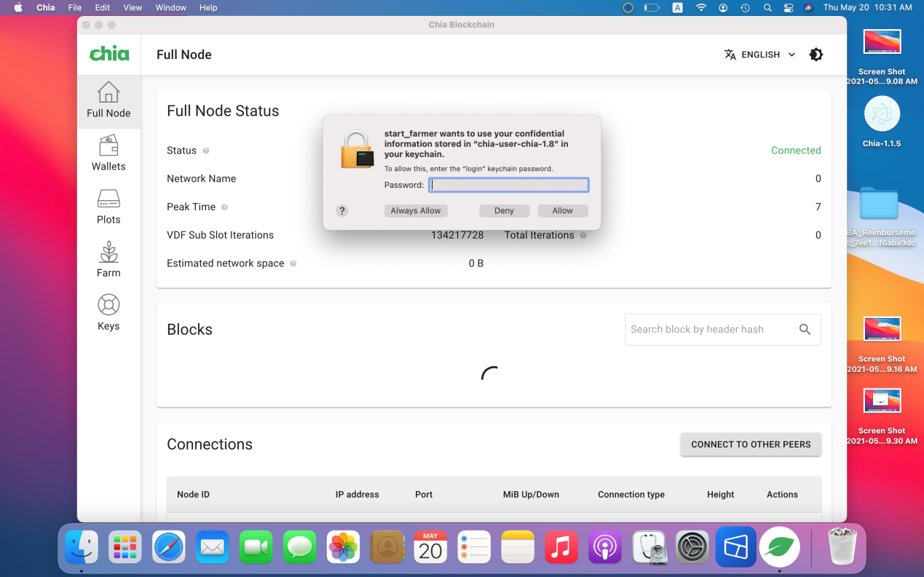The height and width of the screenshot is (577, 924).
Task: Click the Chia leaf icon in Dock
Action: pyautogui.click(x=780, y=546)
